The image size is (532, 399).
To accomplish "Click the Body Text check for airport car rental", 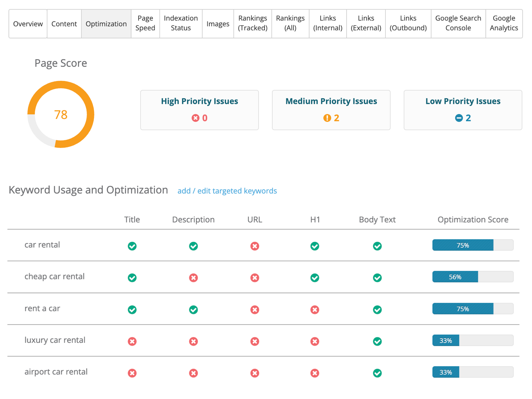I will 377,373.
